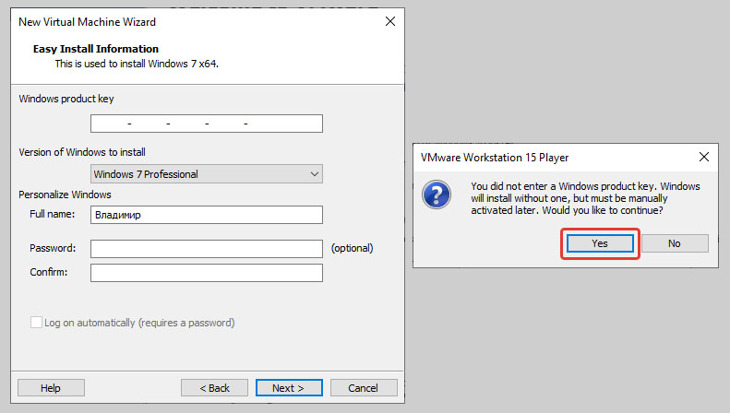Viewport: 730px width, 413px height.
Task: Click the Help button in the wizard
Action: 51,388
